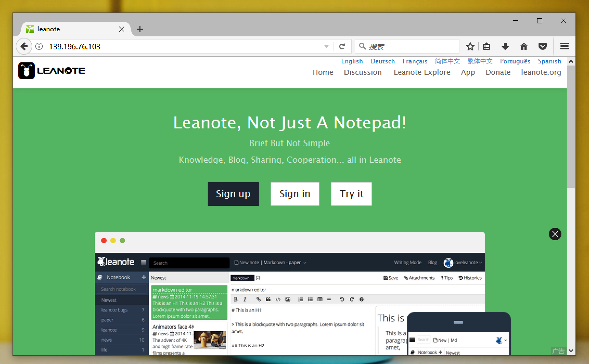Expand the address bar history dropdown
Screen dimensions: 589x364
(x=326, y=47)
